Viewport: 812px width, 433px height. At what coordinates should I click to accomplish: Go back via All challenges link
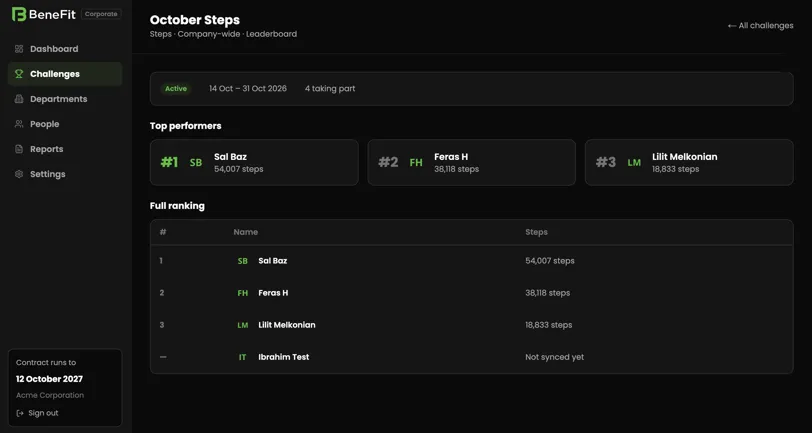coord(760,25)
